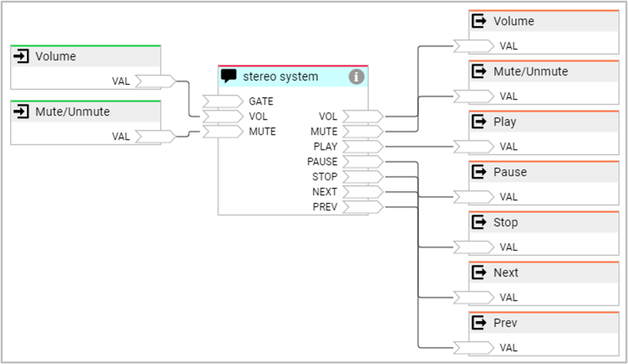
Task: Click the MUTE input port on stereo system
Action: click(222, 132)
